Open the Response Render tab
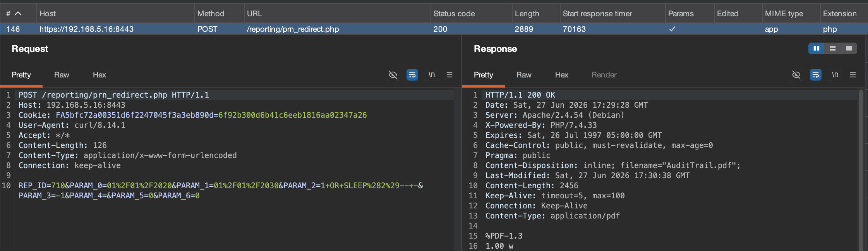This screenshot has height=251, width=868. tap(604, 75)
